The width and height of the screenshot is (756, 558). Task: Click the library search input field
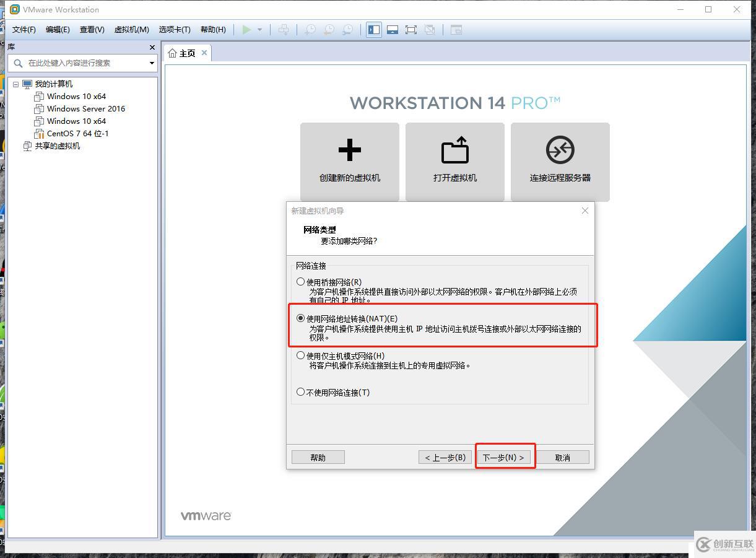[x=82, y=63]
